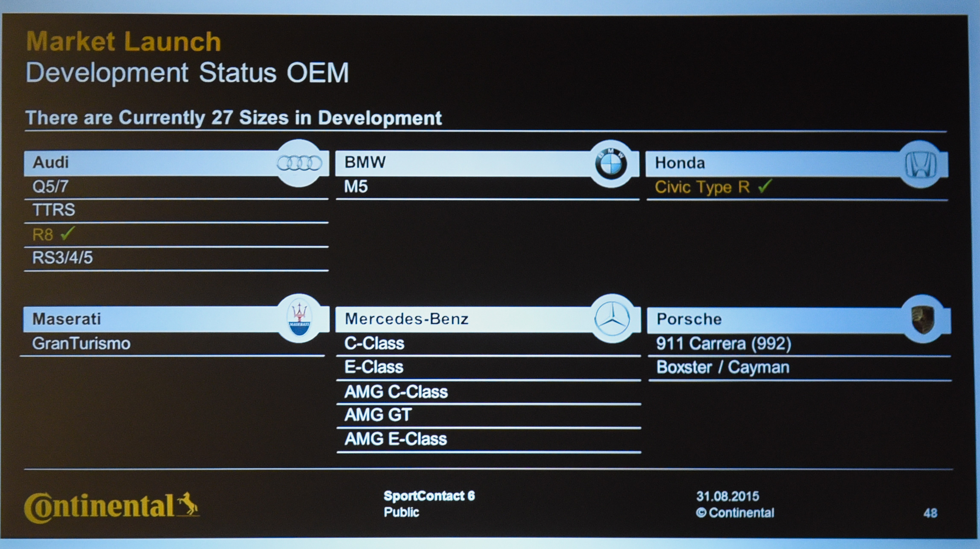Click the slide number 48

tap(930, 514)
